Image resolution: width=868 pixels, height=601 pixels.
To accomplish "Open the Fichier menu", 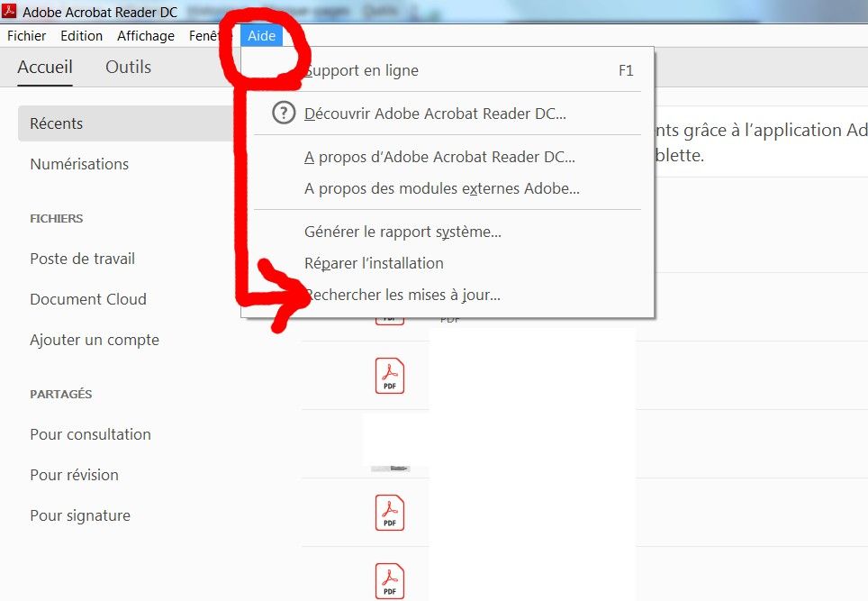I will (26, 36).
